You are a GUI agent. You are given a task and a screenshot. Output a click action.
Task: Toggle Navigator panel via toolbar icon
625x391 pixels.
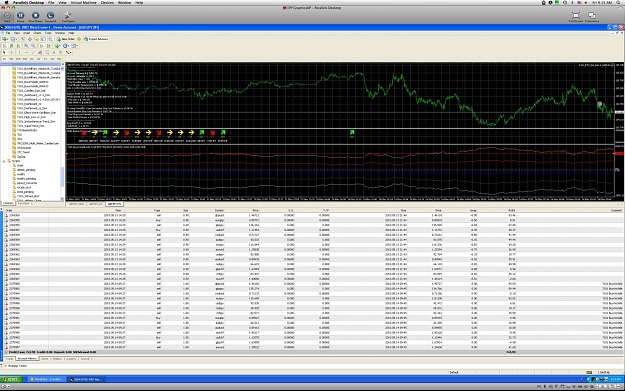(37, 39)
